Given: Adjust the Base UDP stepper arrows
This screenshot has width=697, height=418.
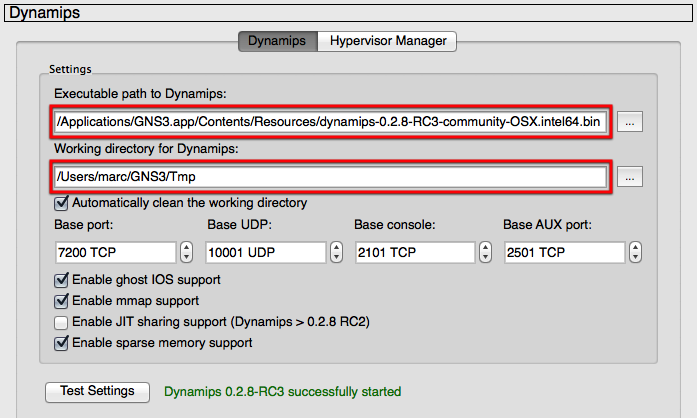Looking at the screenshot, I should (336, 252).
